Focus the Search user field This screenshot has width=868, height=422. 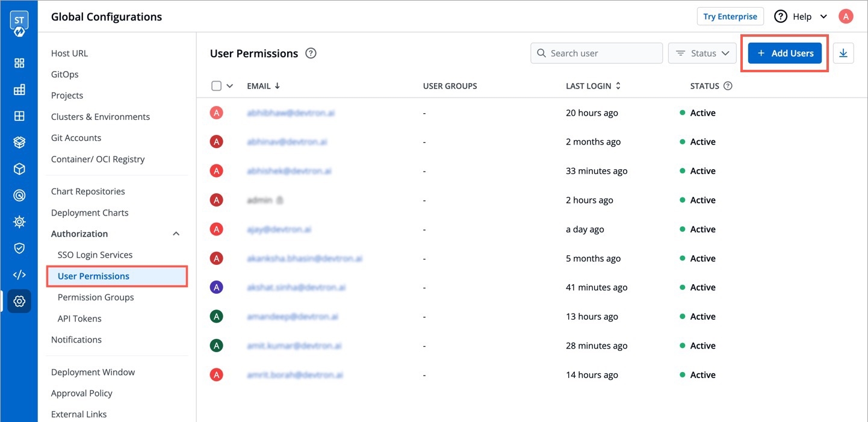(597, 53)
